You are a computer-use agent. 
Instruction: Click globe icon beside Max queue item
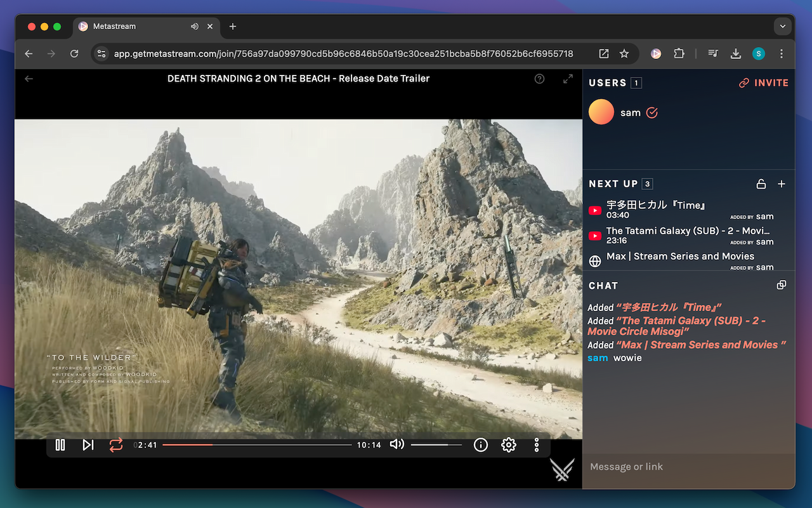point(595,261)
